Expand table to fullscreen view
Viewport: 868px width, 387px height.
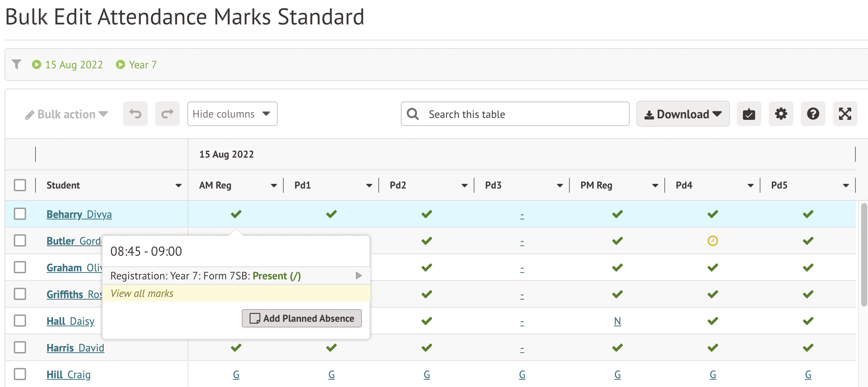click(x=845, y=114)
